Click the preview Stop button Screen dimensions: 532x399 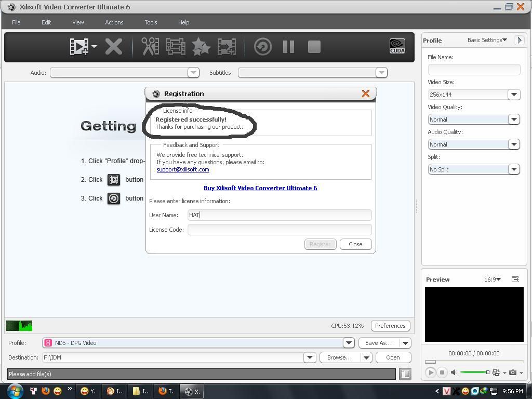(442, 373)
